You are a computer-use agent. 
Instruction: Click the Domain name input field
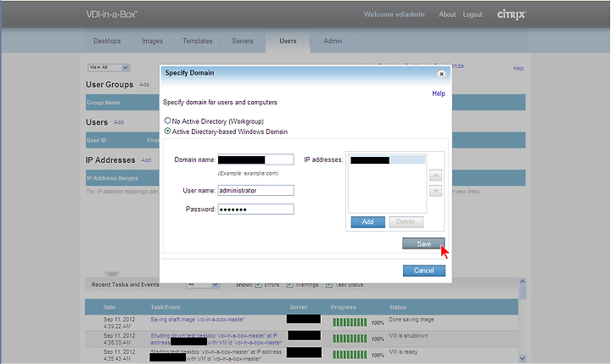255,160
